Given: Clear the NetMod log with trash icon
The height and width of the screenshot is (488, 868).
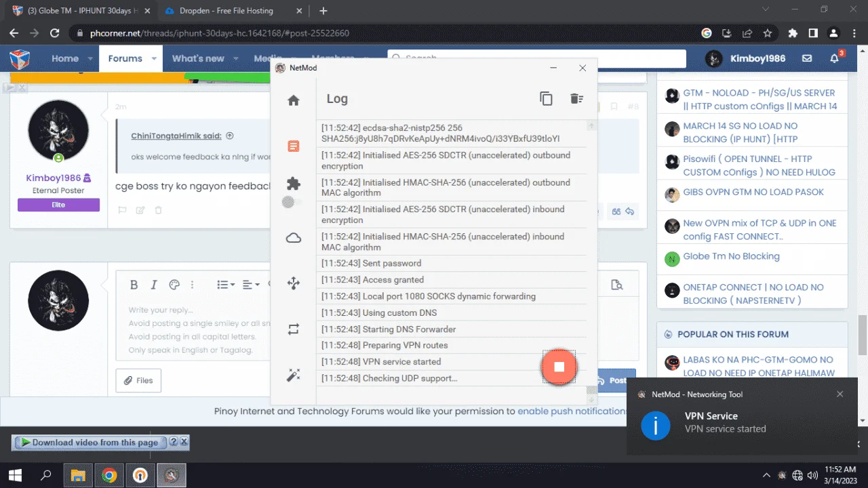Looking at the screenshot, I should pos(576,99).
